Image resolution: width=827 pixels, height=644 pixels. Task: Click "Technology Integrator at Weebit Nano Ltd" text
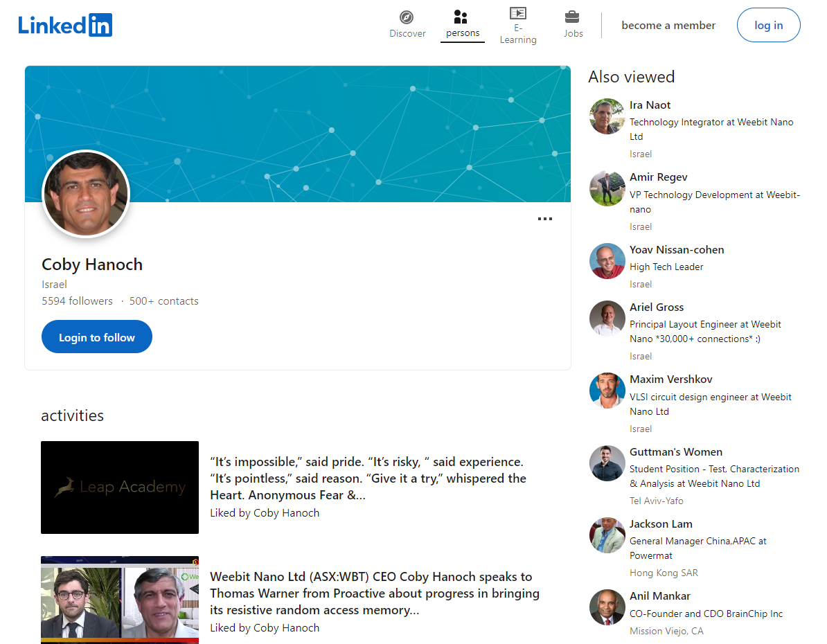(x=711, y=129)
